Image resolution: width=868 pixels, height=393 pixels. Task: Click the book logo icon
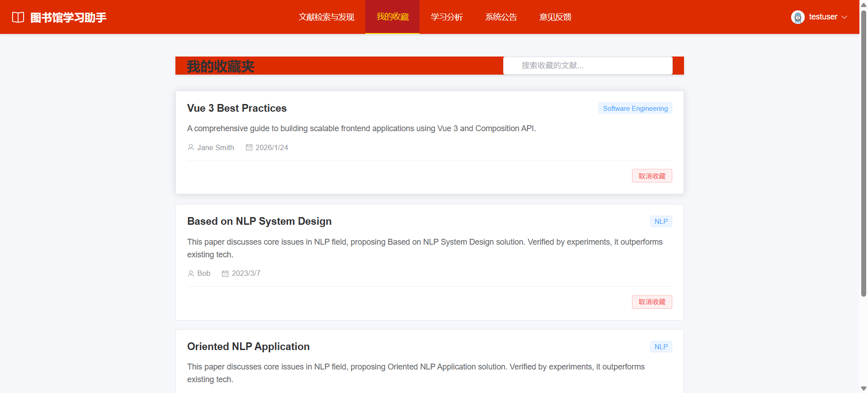click(18, 17)
